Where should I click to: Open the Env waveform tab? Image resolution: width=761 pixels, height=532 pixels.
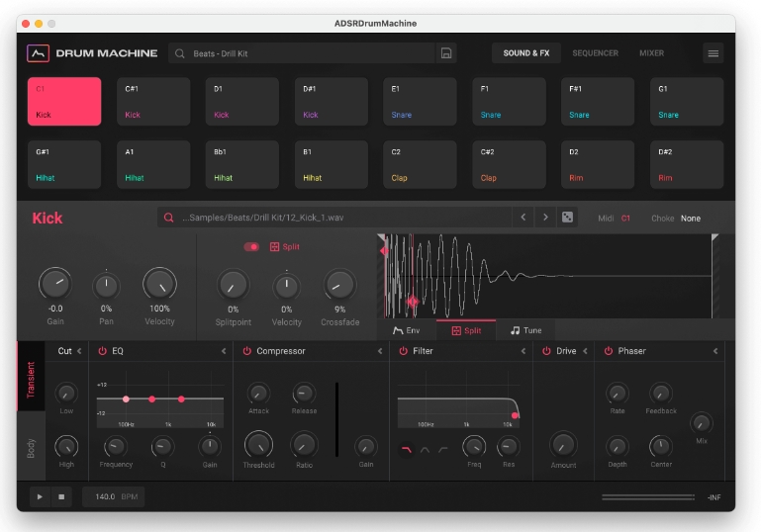[x=406, y=330]
